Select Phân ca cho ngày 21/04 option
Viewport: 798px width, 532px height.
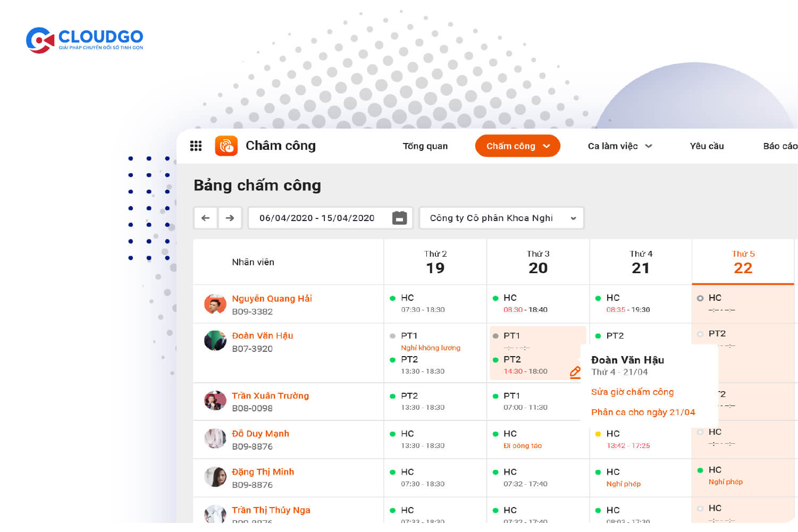coord(643,412)
